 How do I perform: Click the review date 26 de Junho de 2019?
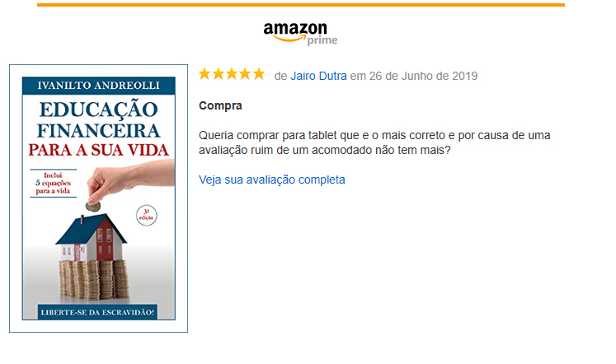(x=423, y=76)
